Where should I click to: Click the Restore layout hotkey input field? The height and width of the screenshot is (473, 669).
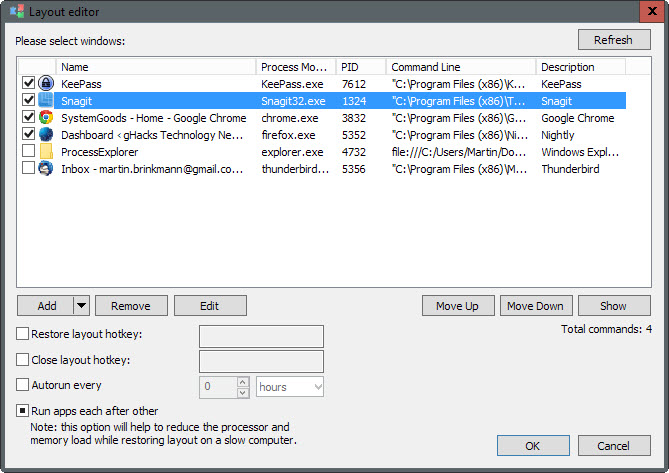click(x=261, y=336)
